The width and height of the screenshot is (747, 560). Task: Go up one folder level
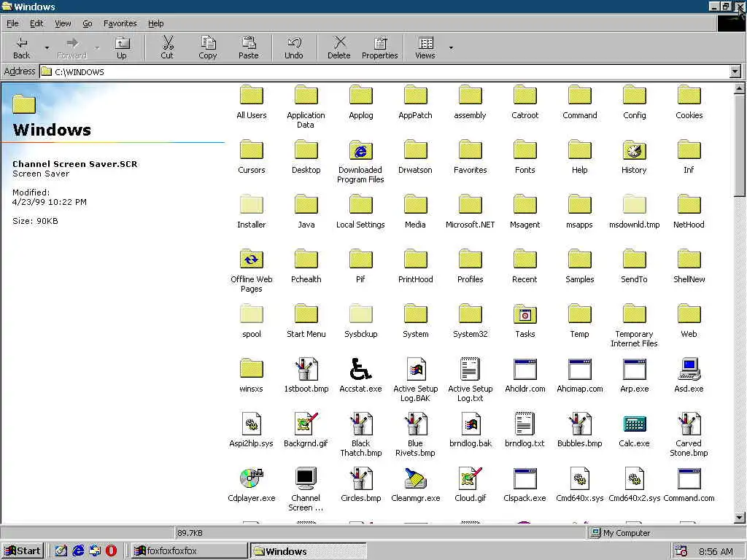[122, 47]
